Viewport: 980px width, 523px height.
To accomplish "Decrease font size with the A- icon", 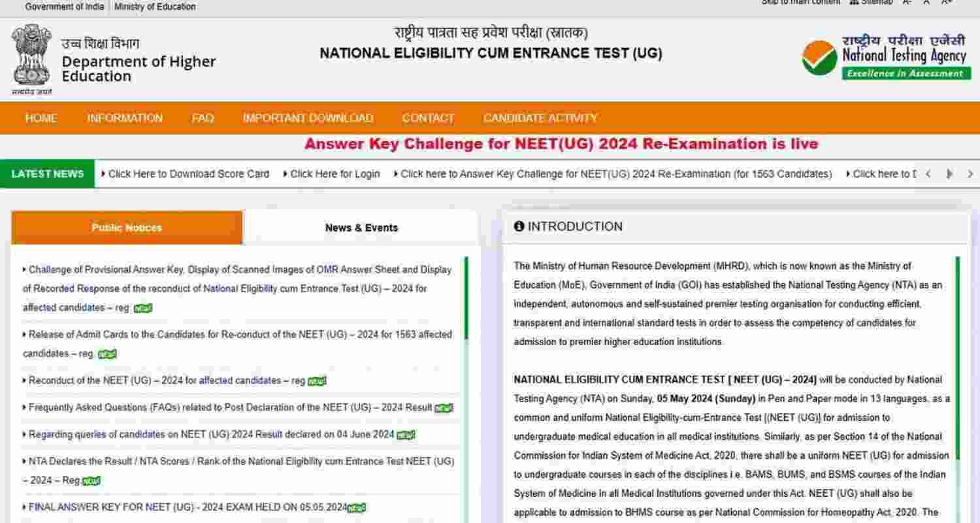I will pyautogui.click(x=907, y=3).
